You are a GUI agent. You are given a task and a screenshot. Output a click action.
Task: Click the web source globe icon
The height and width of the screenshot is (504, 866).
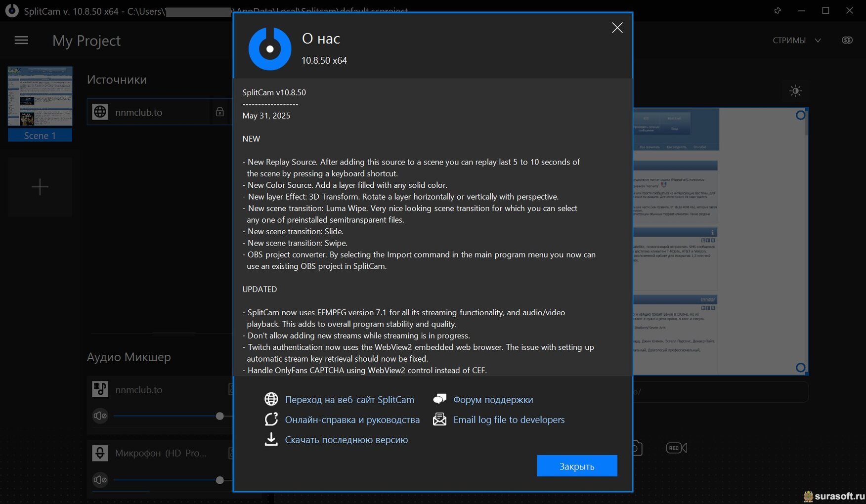click(100, 112)
